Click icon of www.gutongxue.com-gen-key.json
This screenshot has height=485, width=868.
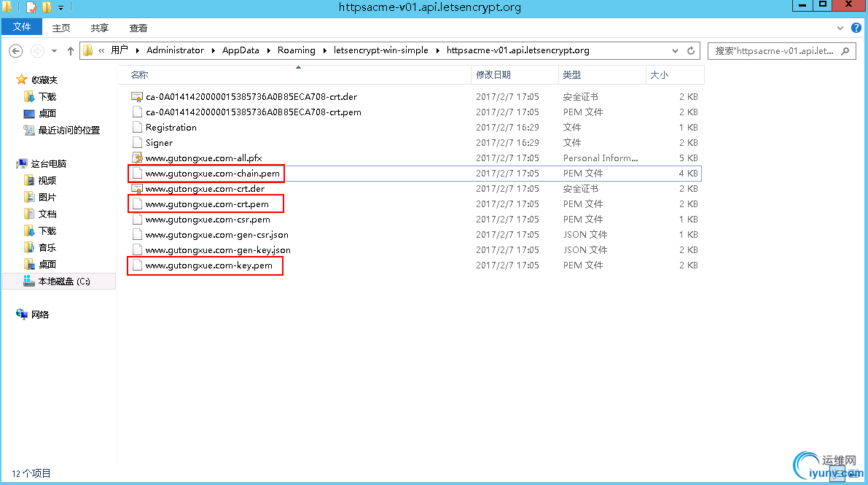137,250
